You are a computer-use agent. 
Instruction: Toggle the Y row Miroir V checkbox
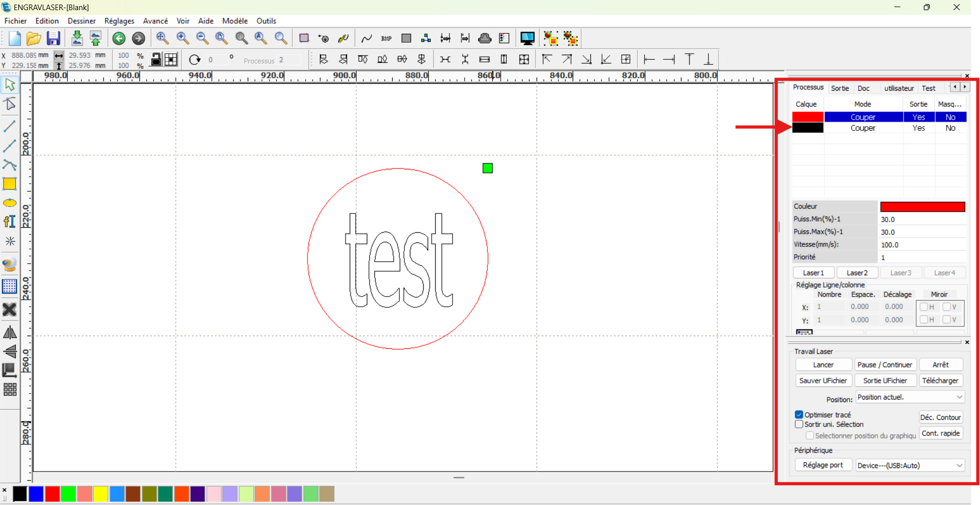point(946,319)
